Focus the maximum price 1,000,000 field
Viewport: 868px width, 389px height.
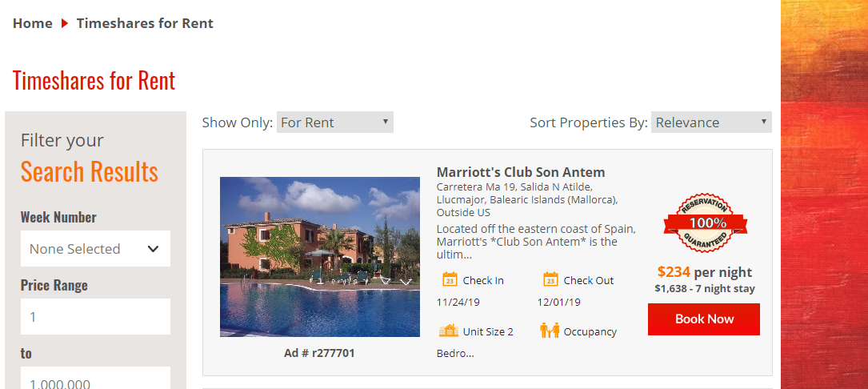point(95,379)
